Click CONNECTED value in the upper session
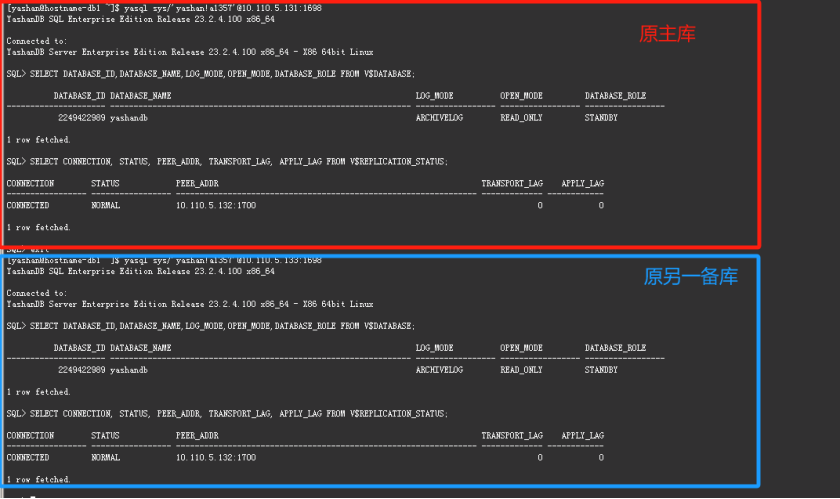 point(28,205)
